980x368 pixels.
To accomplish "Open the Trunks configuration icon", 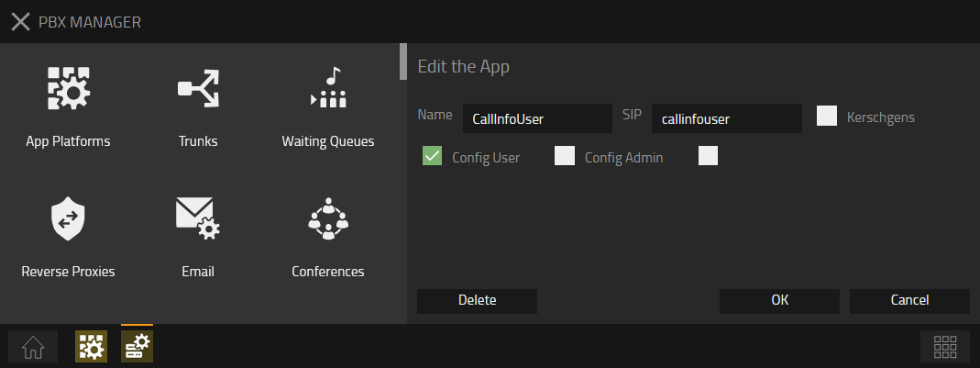I will [198, 88].
